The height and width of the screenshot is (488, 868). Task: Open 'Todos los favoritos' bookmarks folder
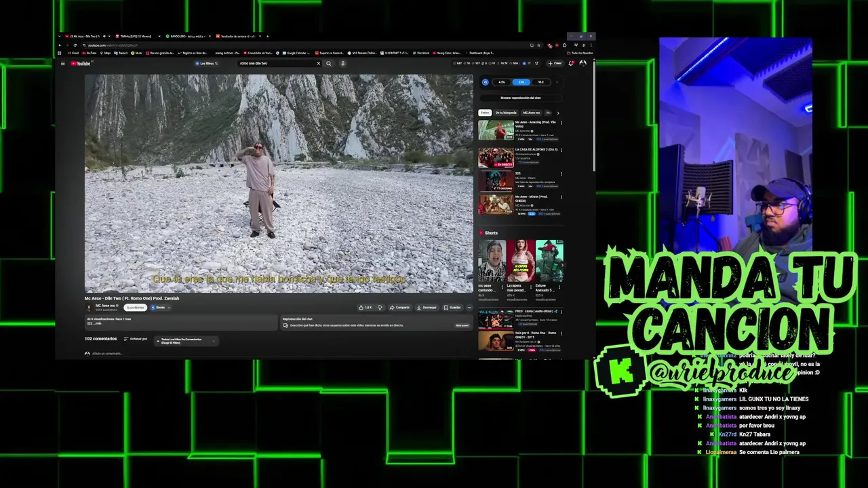tap(580, 53)
